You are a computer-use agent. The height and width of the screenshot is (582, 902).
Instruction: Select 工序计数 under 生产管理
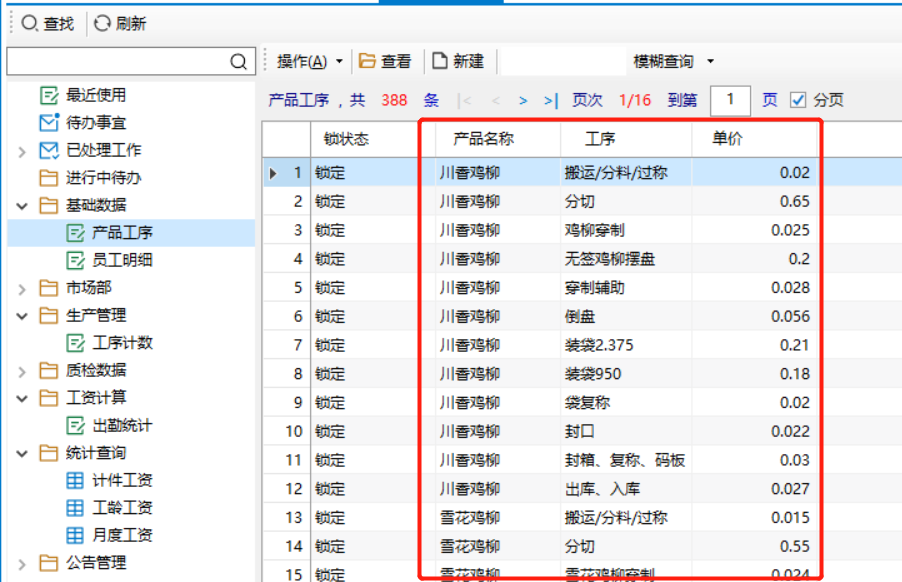(x=122, y=343)
